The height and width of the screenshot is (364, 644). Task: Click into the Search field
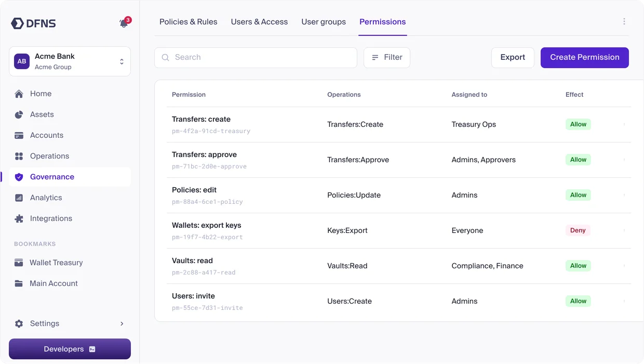click(x=256, y=57)
